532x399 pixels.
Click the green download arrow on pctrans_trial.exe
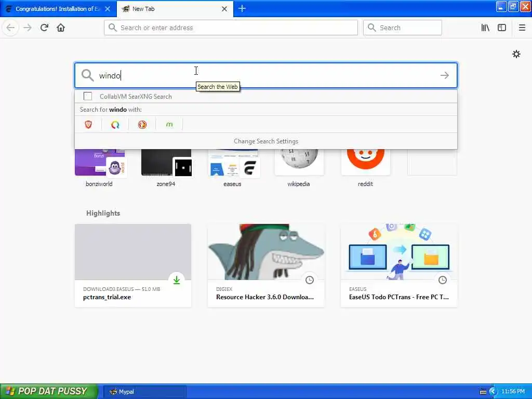coord(177,280)
